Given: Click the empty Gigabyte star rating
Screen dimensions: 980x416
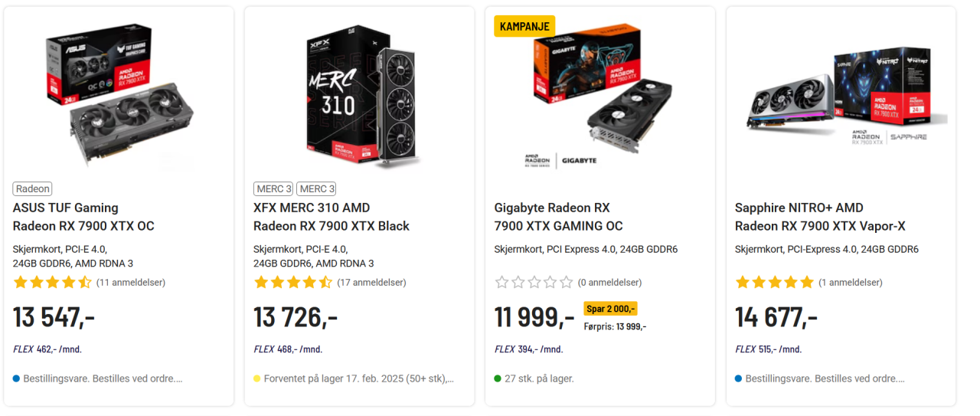Looking at the screenshot, I should point(534,282).
